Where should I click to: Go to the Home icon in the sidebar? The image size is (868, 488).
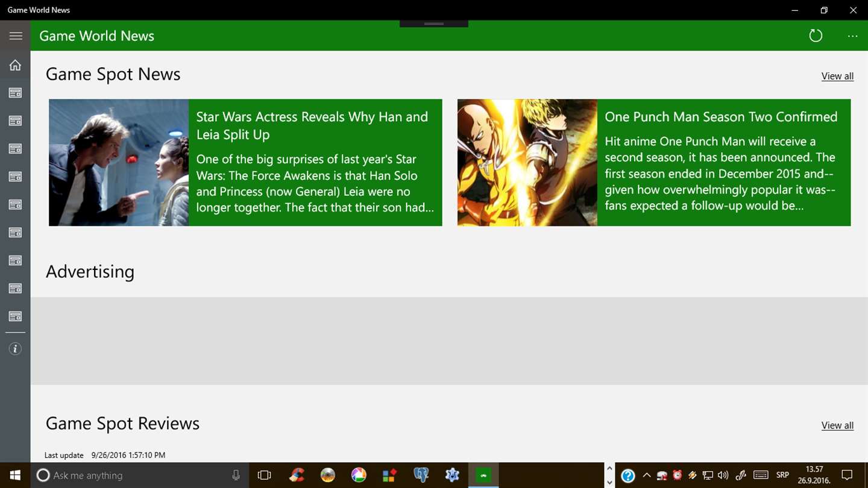point(15,65)
